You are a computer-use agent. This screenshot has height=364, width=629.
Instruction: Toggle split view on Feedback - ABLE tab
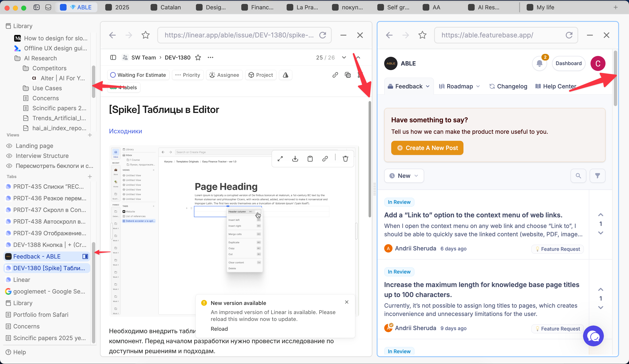pyautogui.click(x=85, y=256)
